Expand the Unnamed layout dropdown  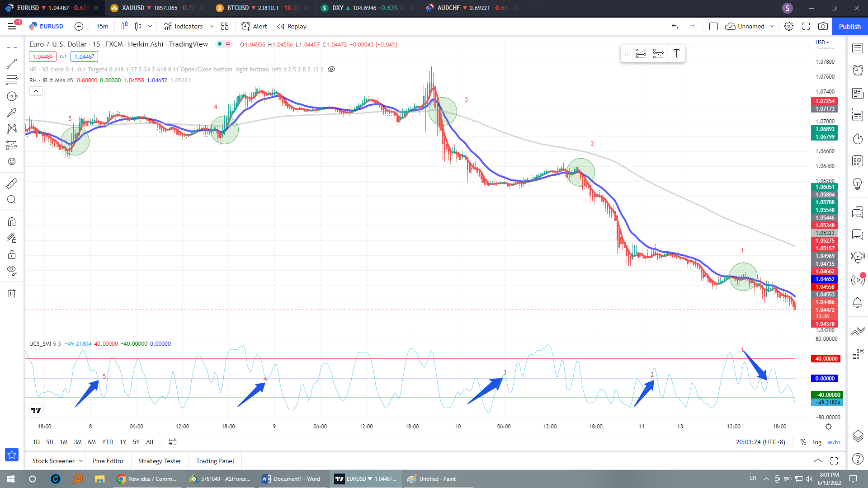772,26
